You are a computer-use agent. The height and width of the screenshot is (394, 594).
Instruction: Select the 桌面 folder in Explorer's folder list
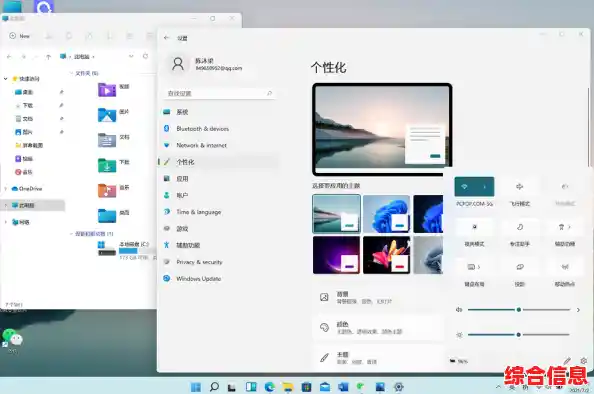point(107,216)
